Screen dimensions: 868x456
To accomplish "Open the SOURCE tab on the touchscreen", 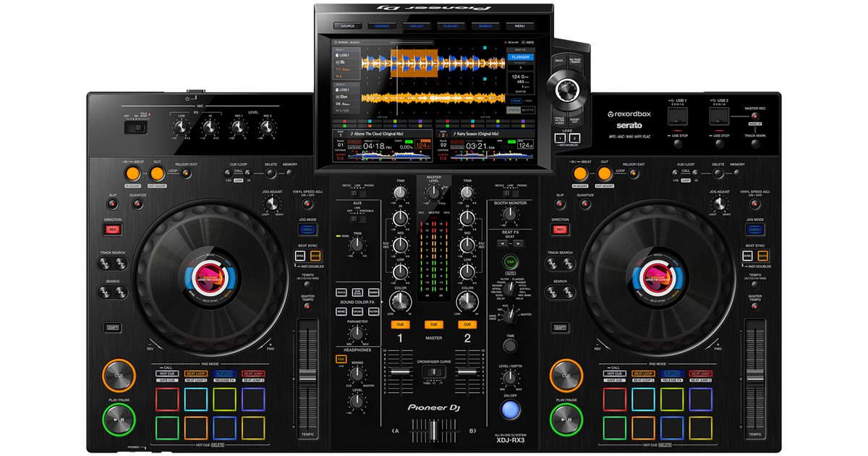I will coord(347,26).
